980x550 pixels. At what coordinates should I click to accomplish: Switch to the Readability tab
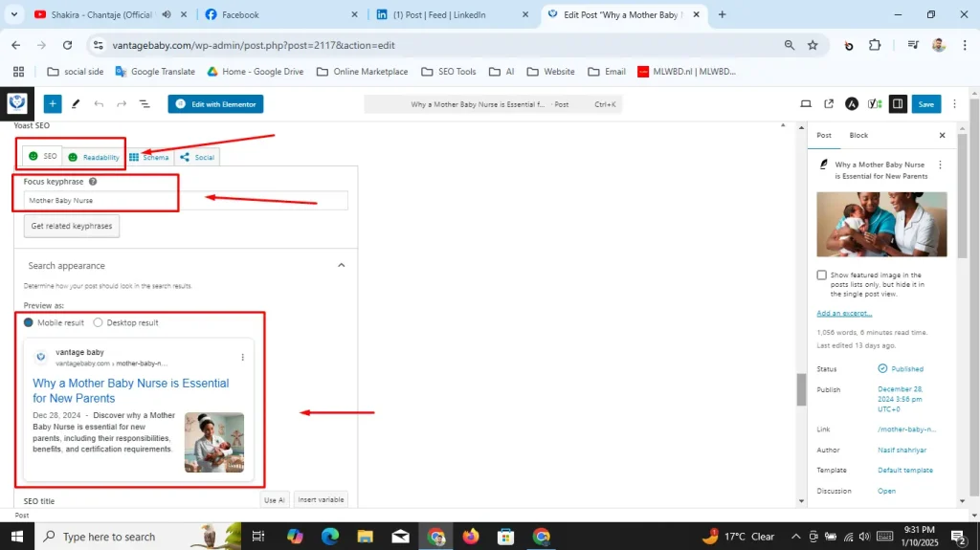point(93,157)
